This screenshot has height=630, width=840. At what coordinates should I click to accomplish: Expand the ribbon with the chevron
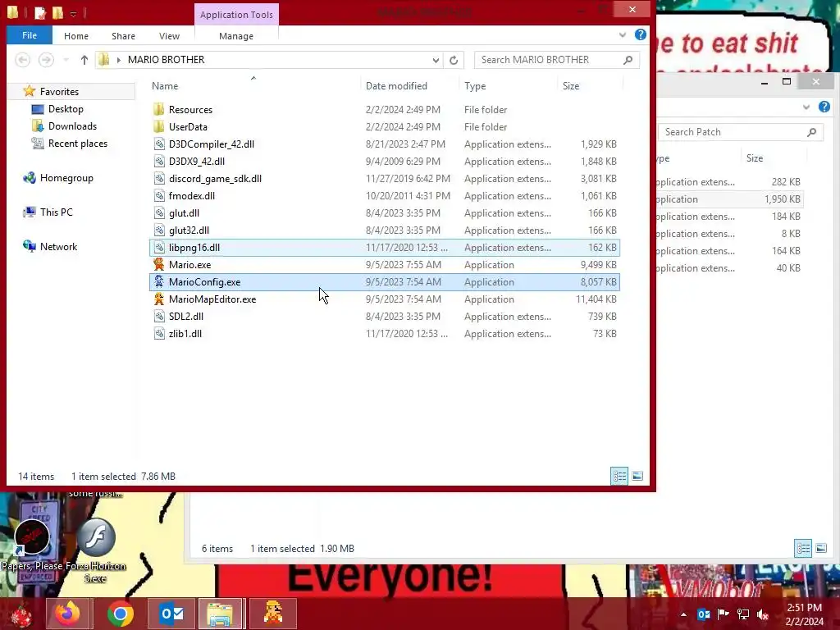point(623,34)
